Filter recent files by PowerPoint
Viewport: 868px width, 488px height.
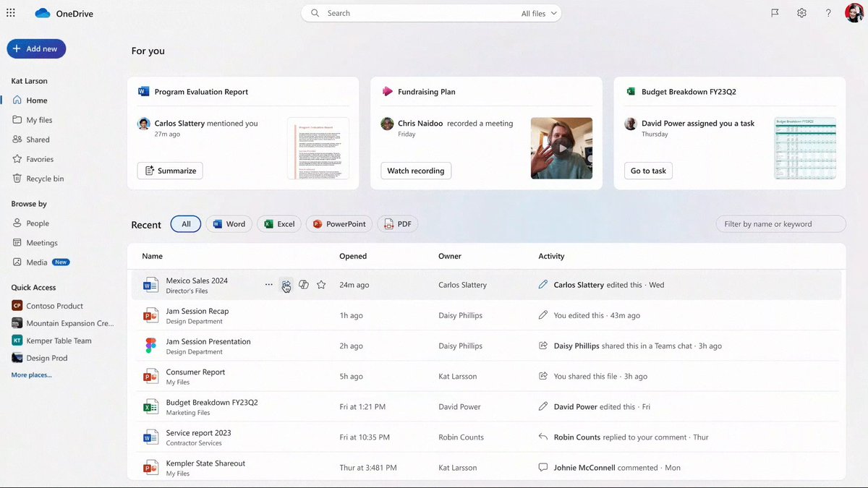point(339,224)
